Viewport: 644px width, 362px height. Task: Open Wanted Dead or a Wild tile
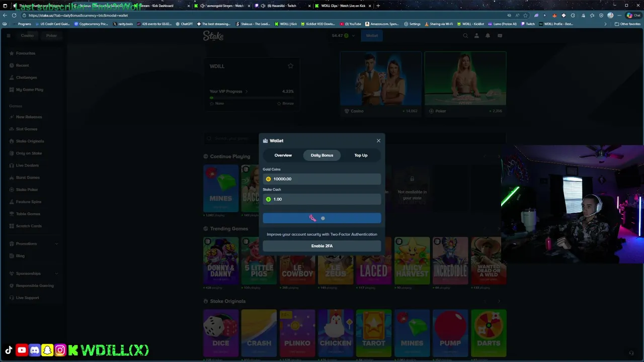pos(489,261)
